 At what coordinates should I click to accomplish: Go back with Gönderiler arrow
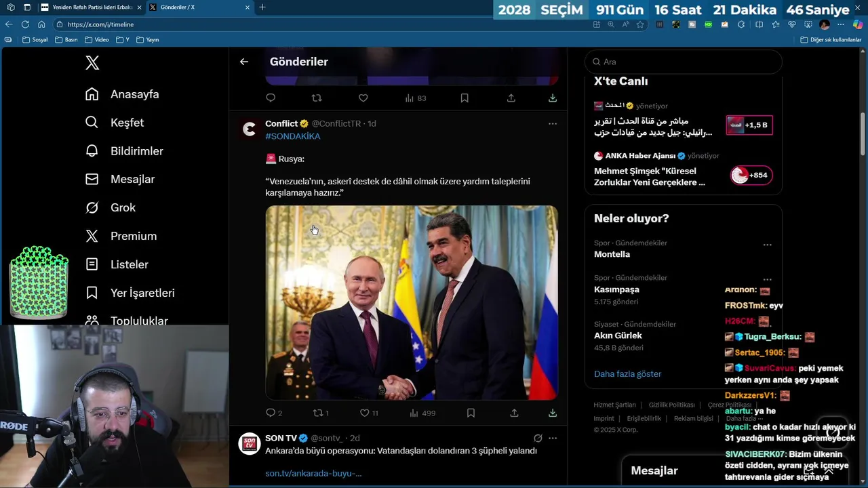(244, 62)
